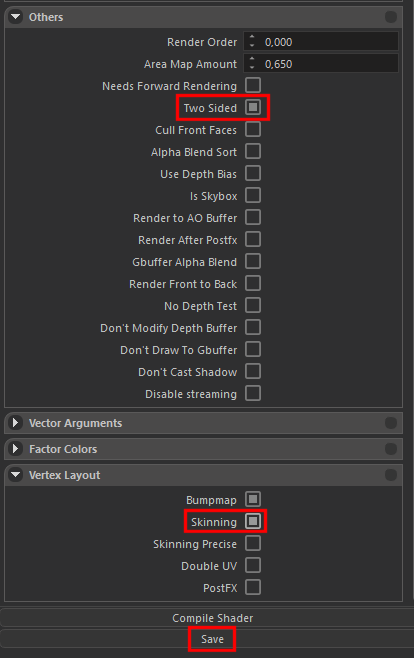The width and height of the screenshot is (414, 658).
Task: Expand the Vector Arguments section
Action: coord(16,423)
